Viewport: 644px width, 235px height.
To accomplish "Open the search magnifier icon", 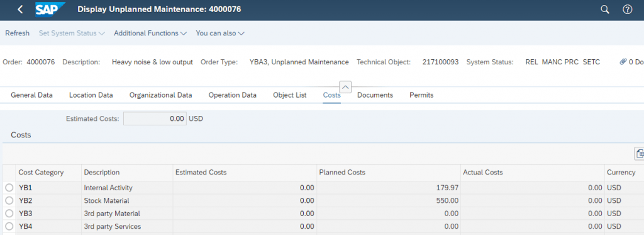I will 605,9.
